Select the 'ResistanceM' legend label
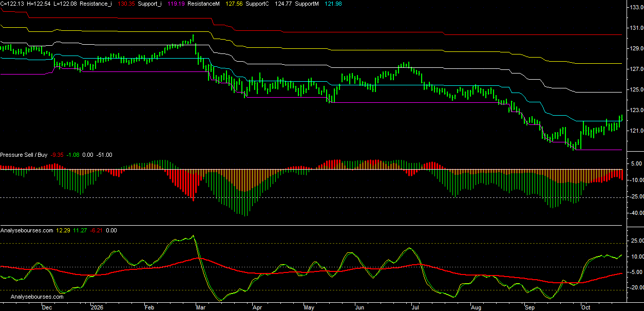This screenshot has width=644, height=311. click(204, 4)
